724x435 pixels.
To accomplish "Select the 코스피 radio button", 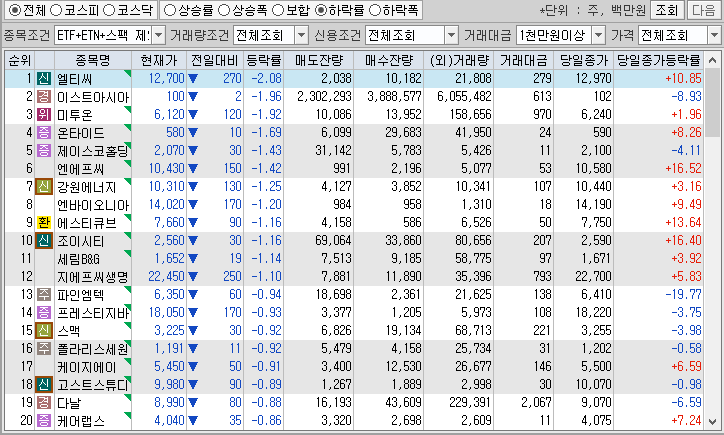I will point(55,10).
